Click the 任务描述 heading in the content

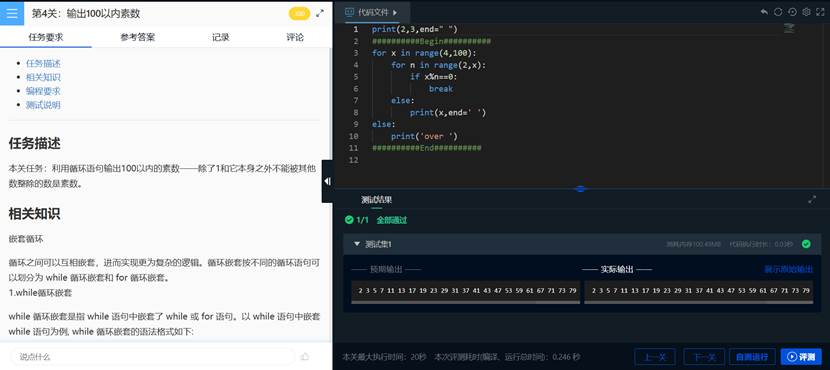pos(34,143)
